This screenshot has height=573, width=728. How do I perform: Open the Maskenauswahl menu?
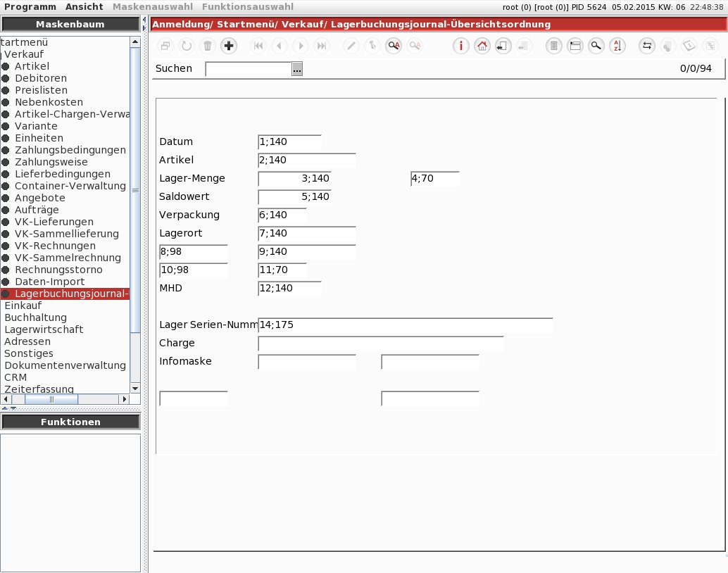pos(153,7)
